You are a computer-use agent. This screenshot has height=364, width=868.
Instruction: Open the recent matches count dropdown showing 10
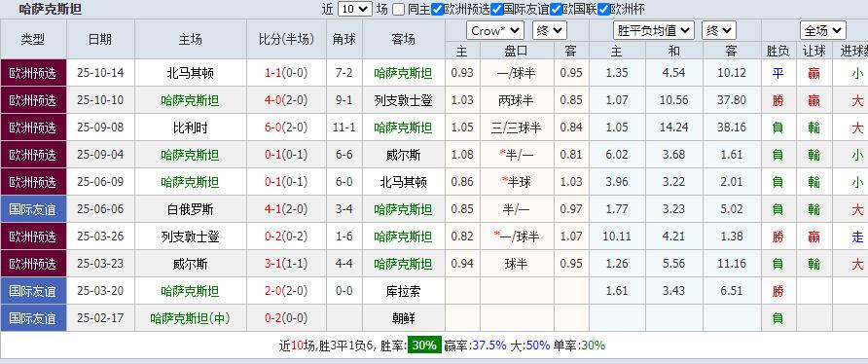(354, 9)
